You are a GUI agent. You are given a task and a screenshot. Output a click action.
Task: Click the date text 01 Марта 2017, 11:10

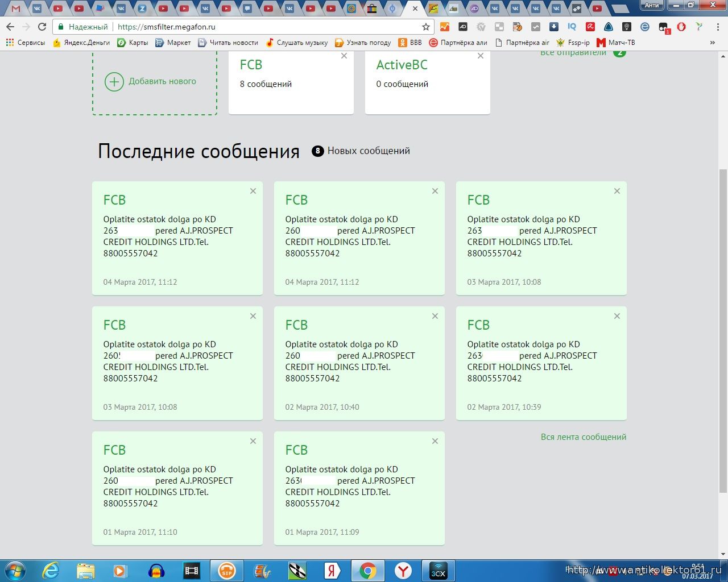tap(140, 532)
